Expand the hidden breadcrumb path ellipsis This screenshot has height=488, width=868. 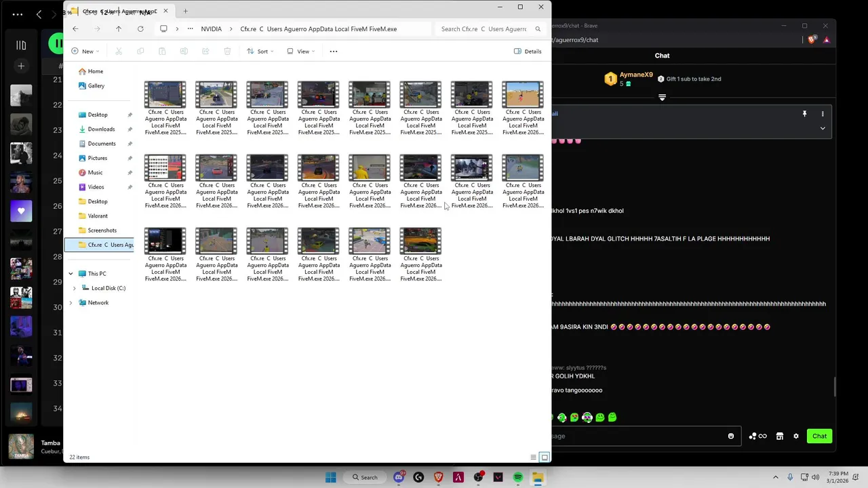(x=191, y=29)
